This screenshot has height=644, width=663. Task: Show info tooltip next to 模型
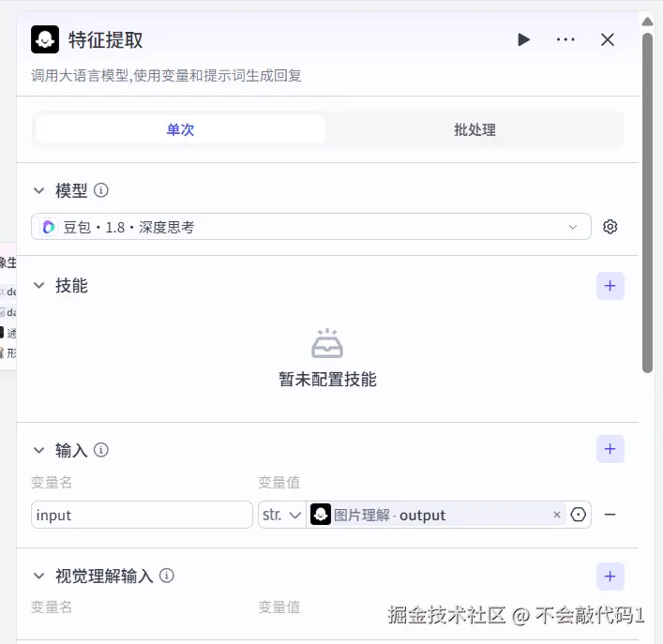[100, 190]
